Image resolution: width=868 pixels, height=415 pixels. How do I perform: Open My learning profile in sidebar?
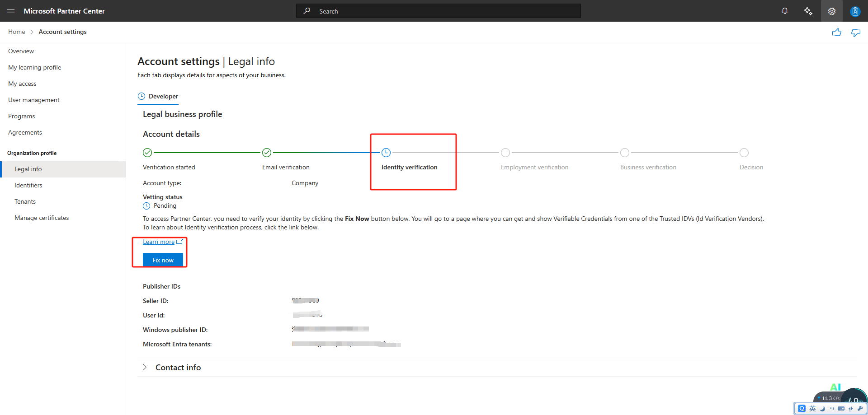tap(34, 67)
